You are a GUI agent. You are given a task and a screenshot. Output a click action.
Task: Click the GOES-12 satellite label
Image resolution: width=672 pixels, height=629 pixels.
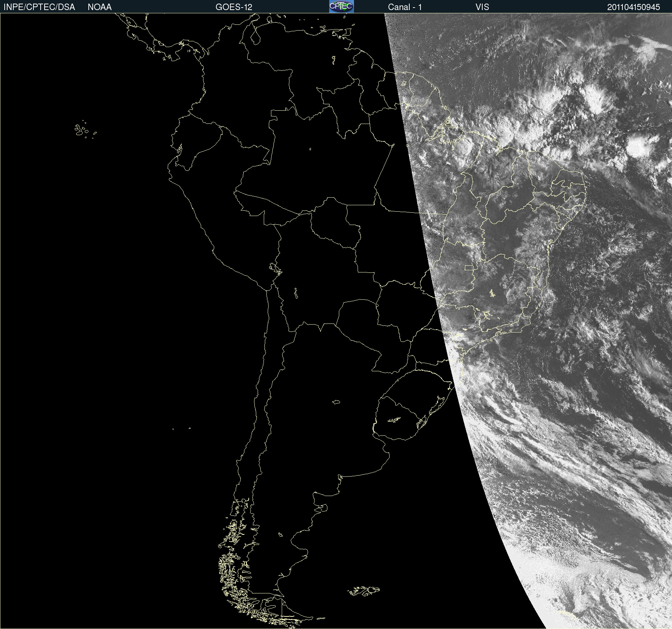234,7
